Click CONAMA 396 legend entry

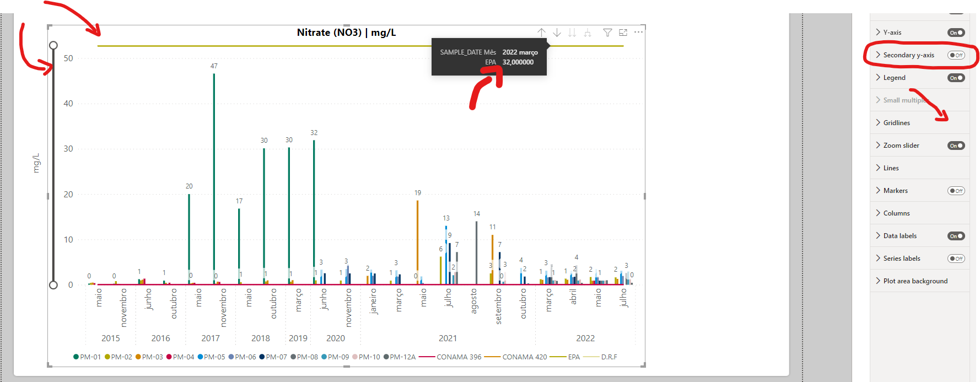coord(450,357)
